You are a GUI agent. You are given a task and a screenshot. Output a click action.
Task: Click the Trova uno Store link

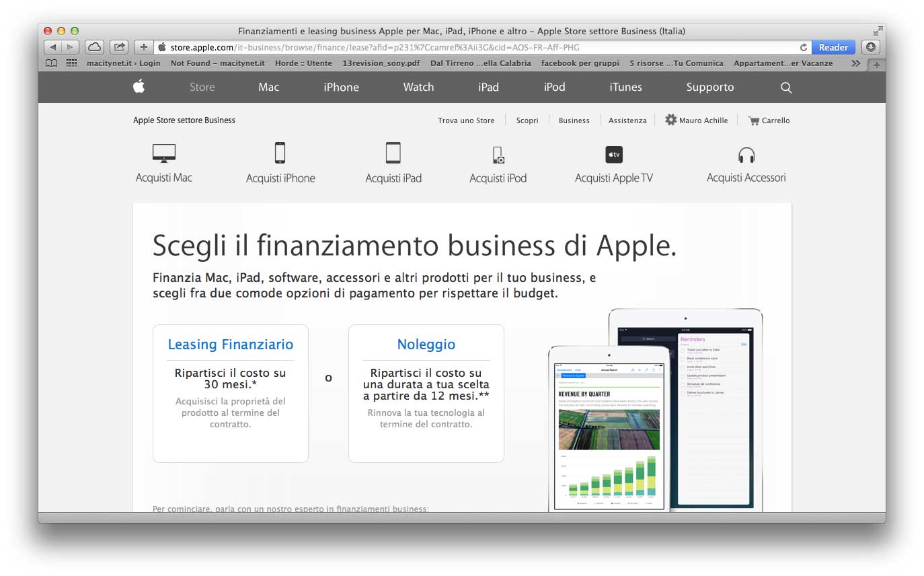tap(466, 120)
